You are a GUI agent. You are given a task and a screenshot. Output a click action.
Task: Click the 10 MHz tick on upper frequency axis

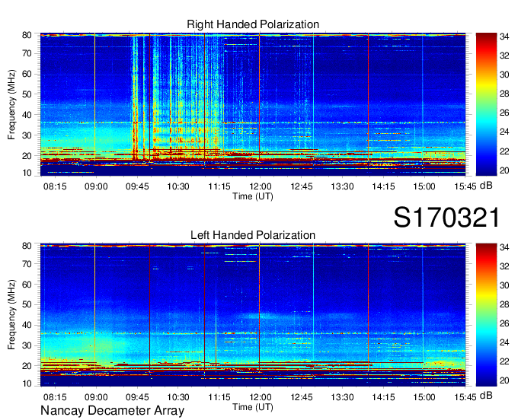click(x=27, y=173)
